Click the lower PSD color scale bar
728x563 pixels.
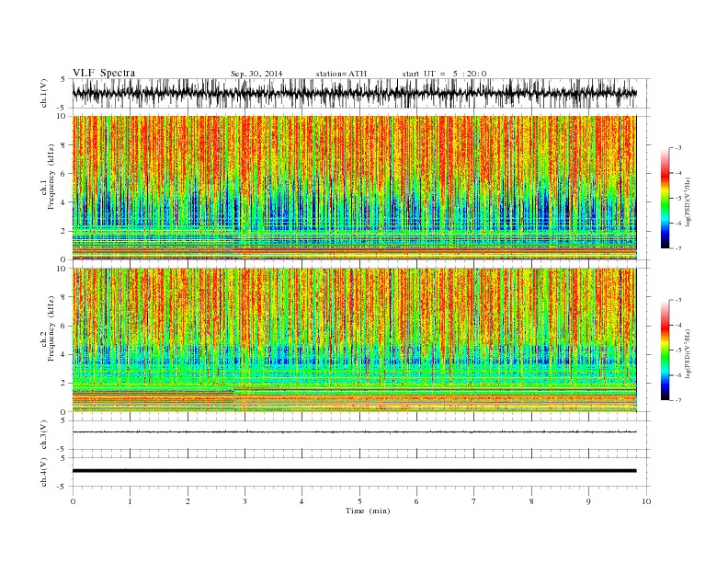pyautogui.click(x=665, y=350)
